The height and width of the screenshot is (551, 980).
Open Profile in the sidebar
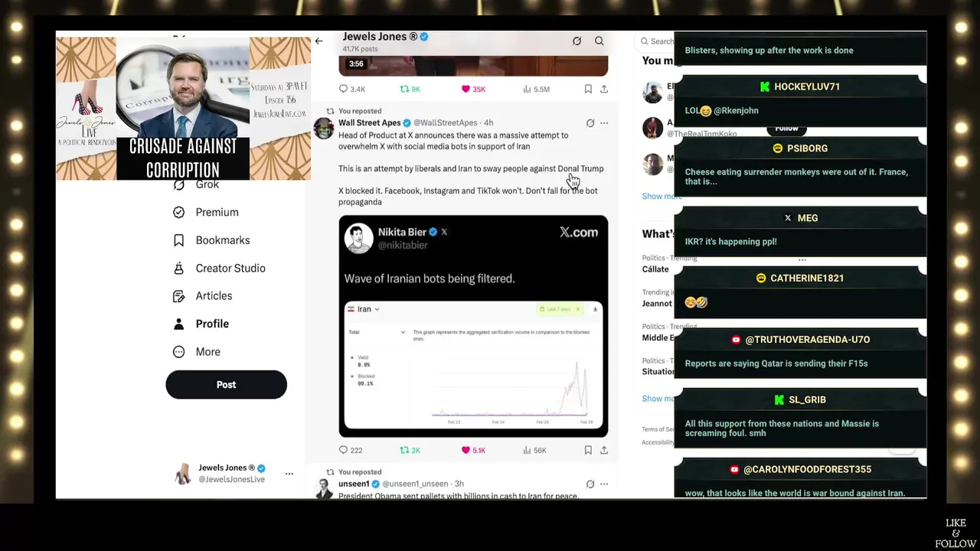pos(201,324)
